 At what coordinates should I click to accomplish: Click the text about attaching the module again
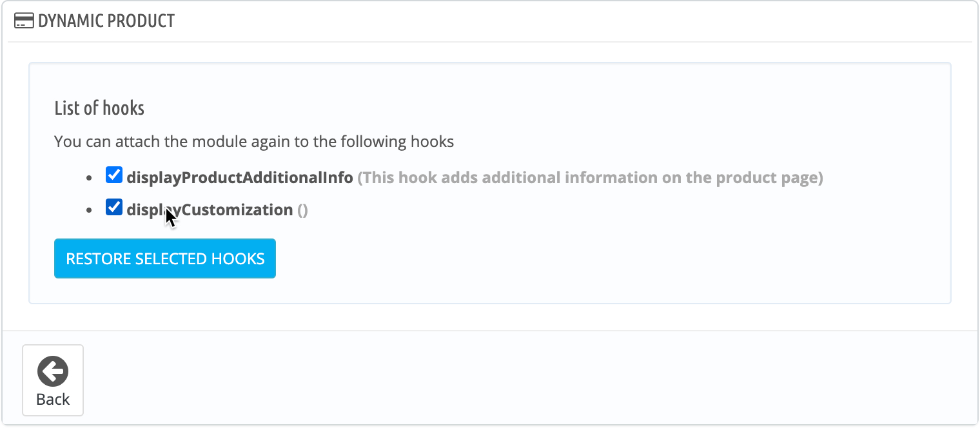(254, 141)
